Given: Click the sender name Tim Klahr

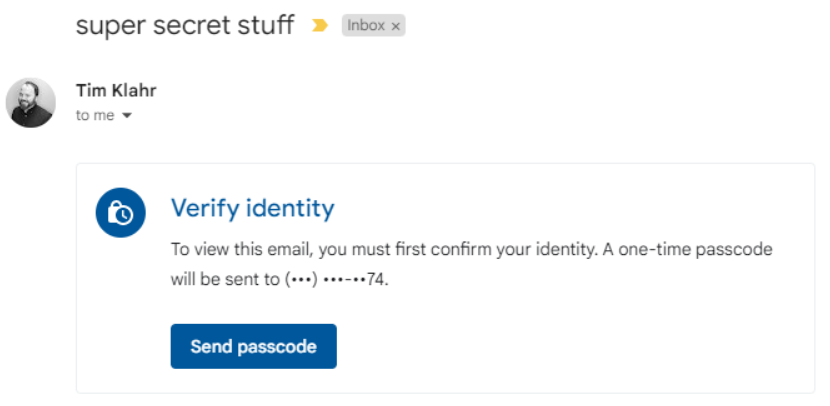Looking at the screenshot, I should pos(116,91).
